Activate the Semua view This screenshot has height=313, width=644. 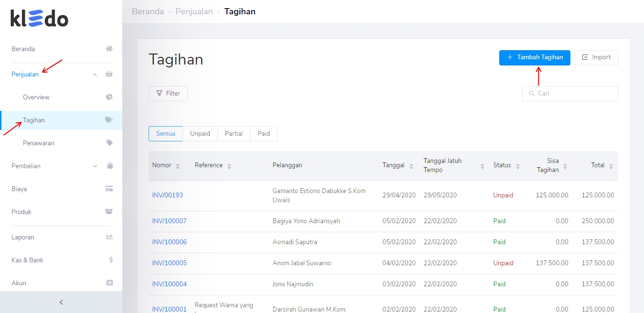point(165,134)
